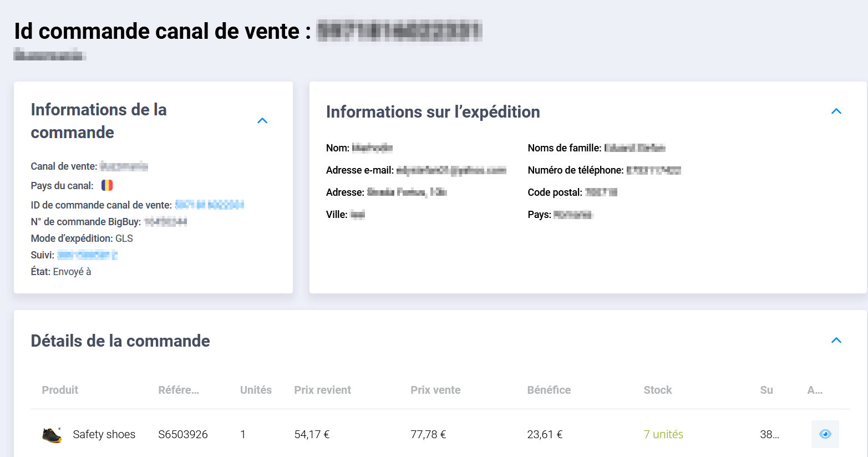Select the S6503926 reference value
This screenshot has width=868, height=457.
click(x=183, y=434)
